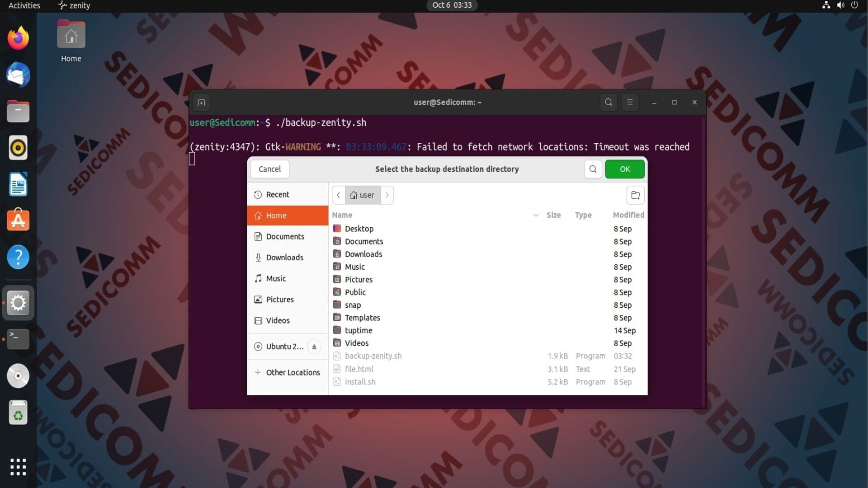Open Show Applications grid in dock
The image size is (868, 488).
18,467
